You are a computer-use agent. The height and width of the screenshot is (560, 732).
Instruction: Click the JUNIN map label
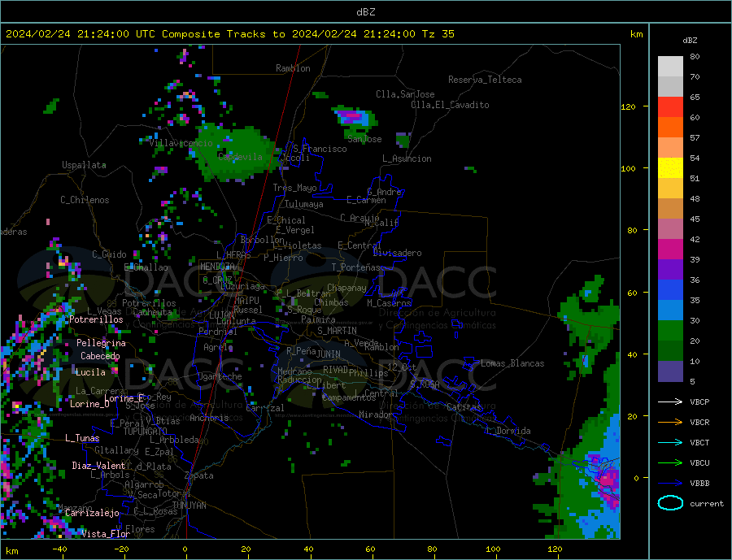pos(329,354)
